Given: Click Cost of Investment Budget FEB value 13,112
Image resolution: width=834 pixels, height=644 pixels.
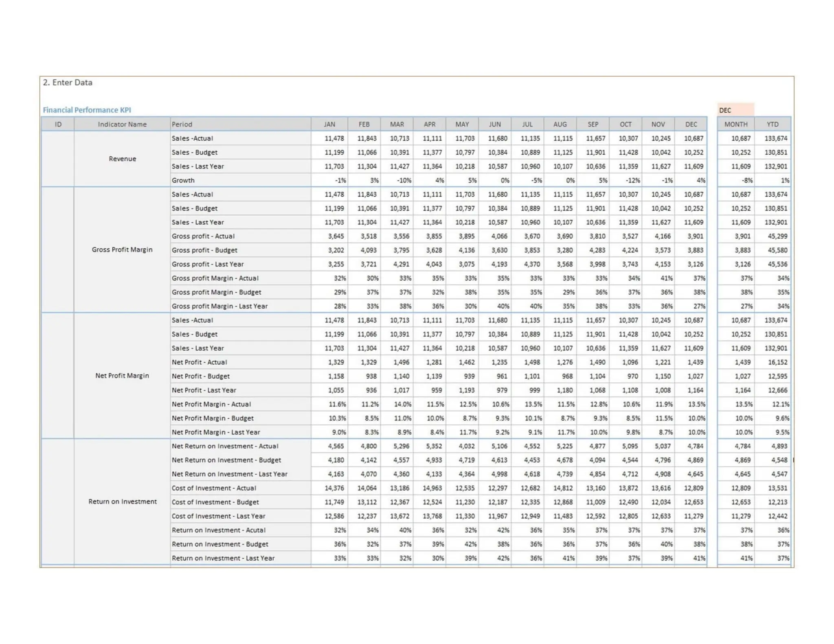Looking at the screenshot, I should pos(364,502).
